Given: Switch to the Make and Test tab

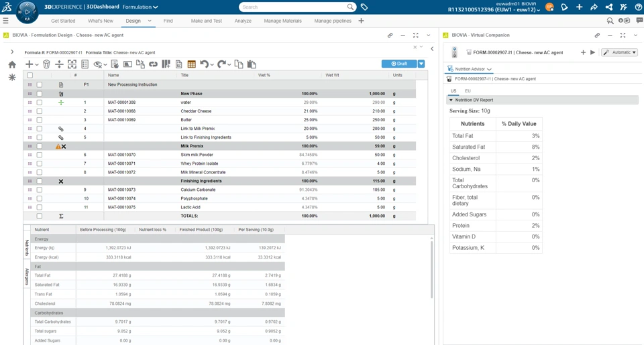Looking at the screenshot, I should click(206, 21).
